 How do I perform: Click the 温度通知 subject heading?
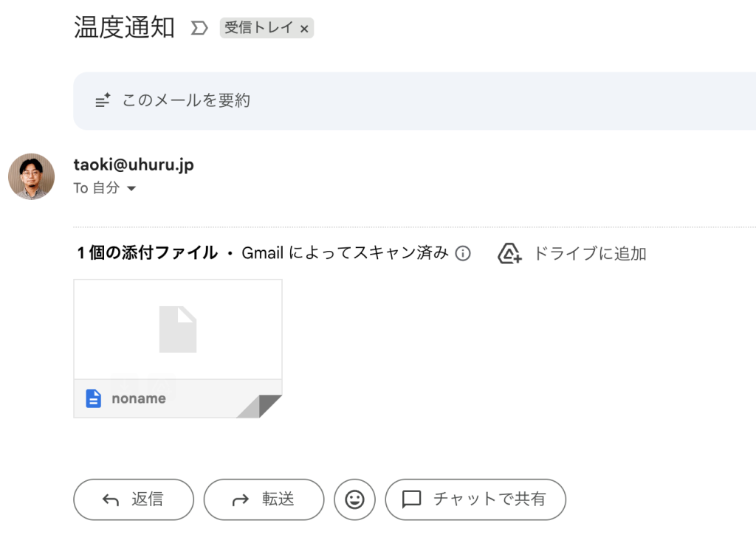point(124,28)
